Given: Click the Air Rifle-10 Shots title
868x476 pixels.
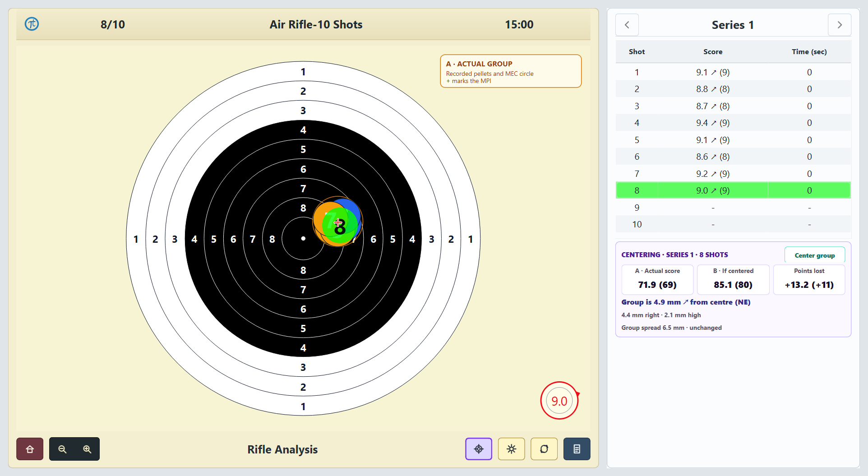Looking at the screenshot, I should pos(316,24).
